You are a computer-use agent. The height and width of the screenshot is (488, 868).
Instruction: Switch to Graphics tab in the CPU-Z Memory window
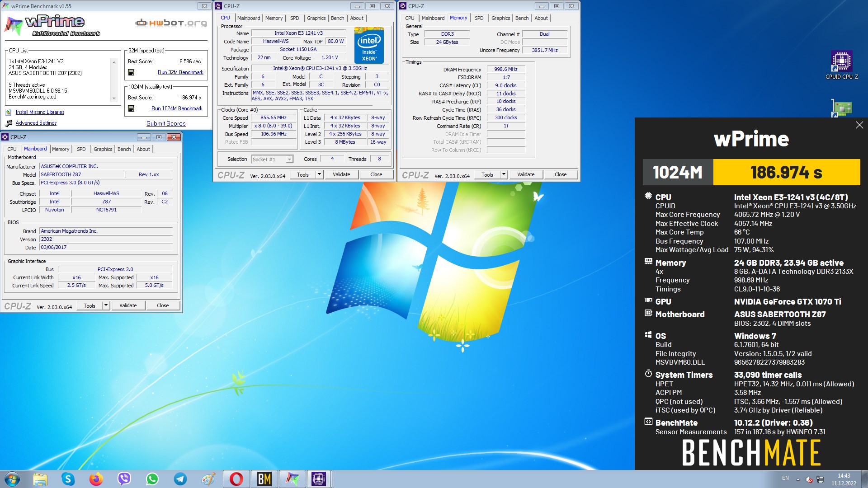500,18
